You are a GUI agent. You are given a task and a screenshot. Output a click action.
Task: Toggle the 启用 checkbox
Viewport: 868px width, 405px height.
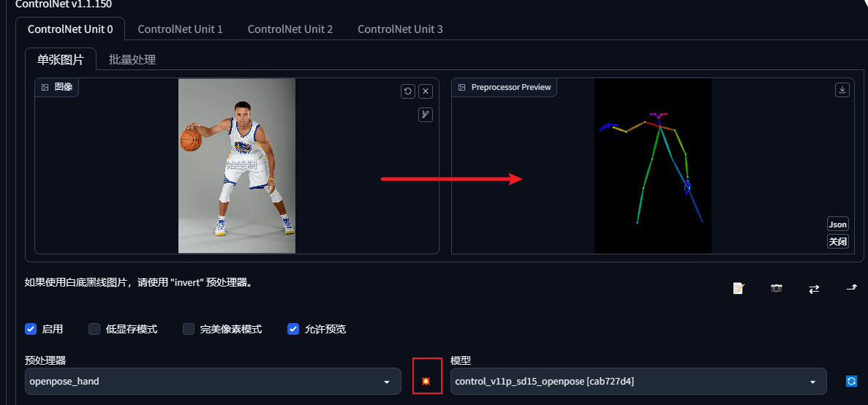click(31, 329)
